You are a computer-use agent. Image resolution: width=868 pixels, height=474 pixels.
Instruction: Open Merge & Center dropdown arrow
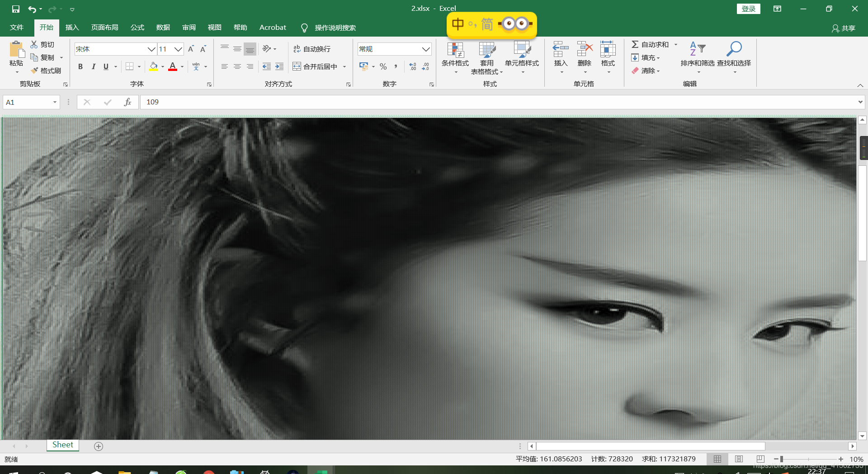(x=344, y=66)
